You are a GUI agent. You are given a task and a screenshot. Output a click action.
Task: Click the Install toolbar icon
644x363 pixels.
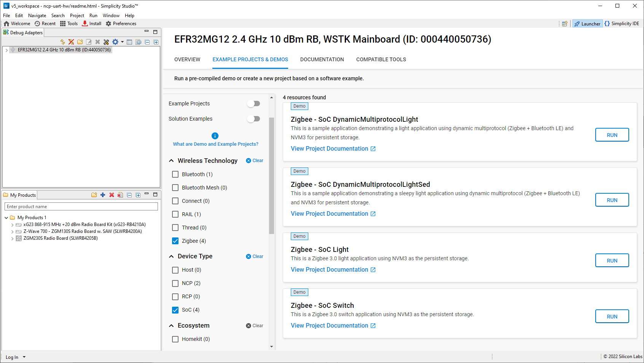[91, 23]
